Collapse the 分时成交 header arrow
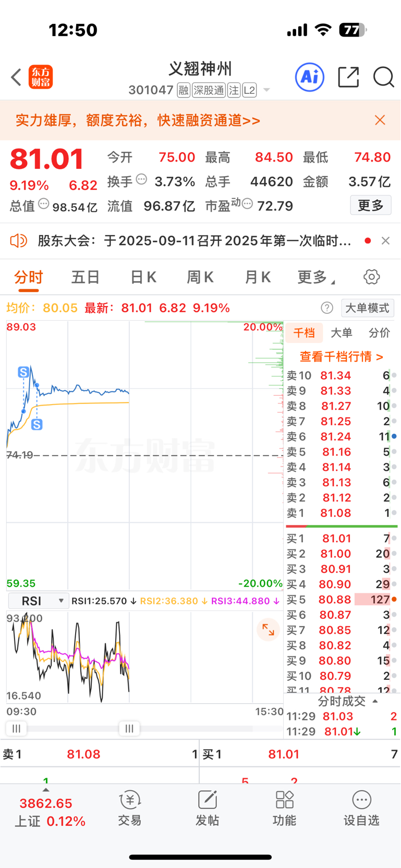The width and height of the screenshot is (401, 868). point(375,701)
